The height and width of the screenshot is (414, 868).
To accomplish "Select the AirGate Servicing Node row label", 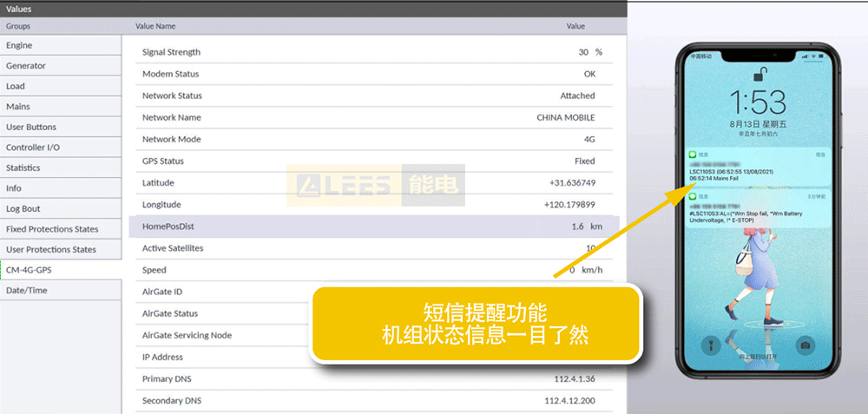I will (x=187, y=335).
